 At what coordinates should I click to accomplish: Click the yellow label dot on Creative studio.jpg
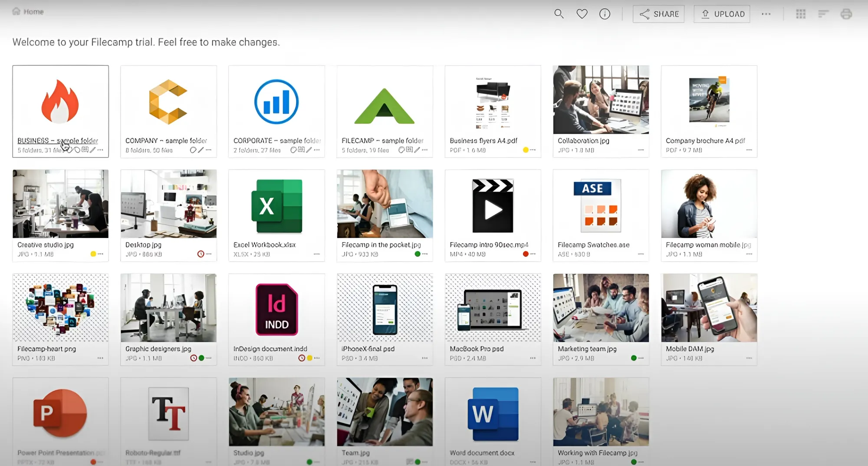(x=93, y=254)
